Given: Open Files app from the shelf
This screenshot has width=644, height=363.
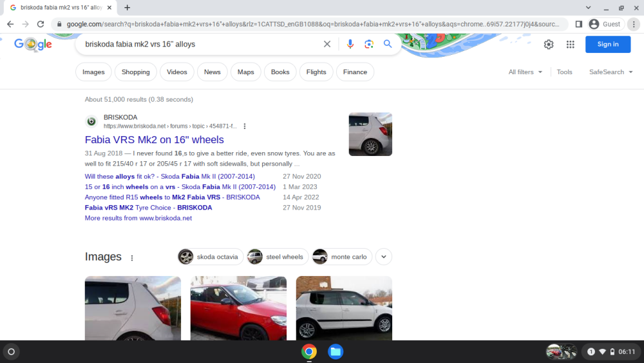Looking at the screenshot, I should coord(336,352).
